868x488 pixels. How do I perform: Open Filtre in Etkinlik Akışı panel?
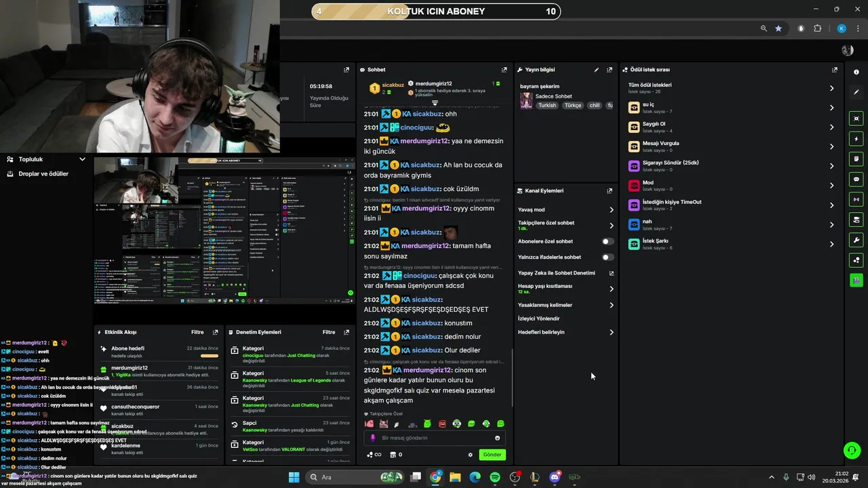coord(197,333)
